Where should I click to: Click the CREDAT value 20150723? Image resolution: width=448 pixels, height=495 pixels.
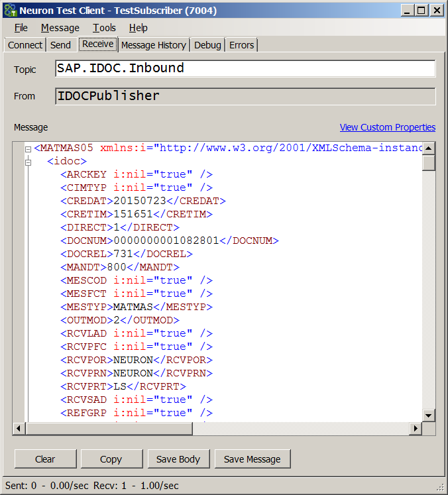coord(140,201)
